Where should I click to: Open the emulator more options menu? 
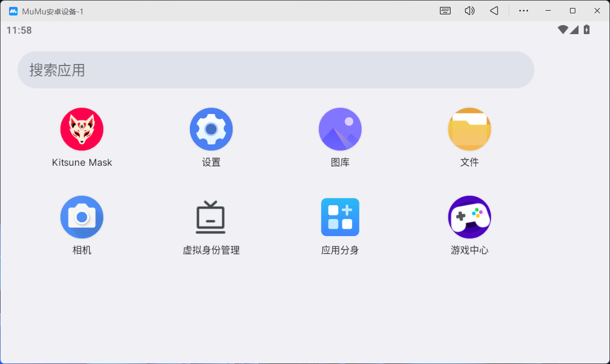tap(523, 10)
